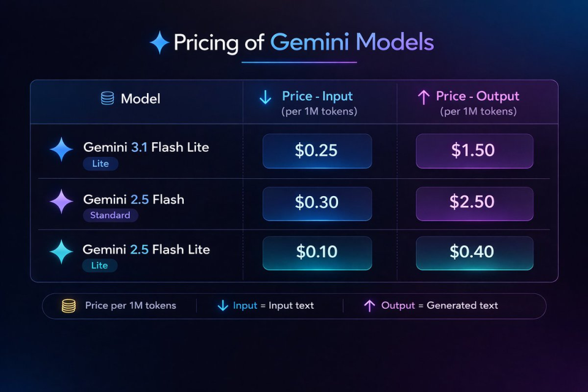Viewport: 588px width, 392px height.
Task: Click the teal star for Gemini 2.5 Flash Lite
Action: click(x=61, y=252)
